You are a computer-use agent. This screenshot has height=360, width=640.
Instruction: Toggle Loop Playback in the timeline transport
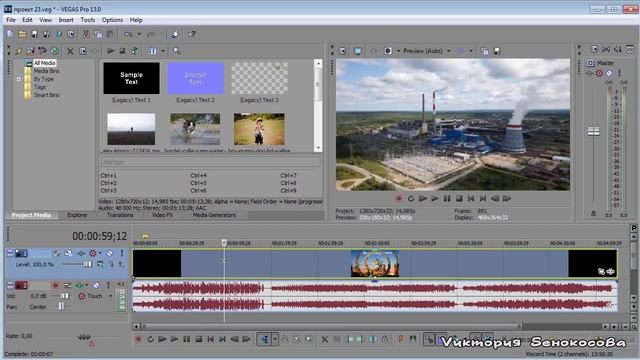tap(150, 339)
